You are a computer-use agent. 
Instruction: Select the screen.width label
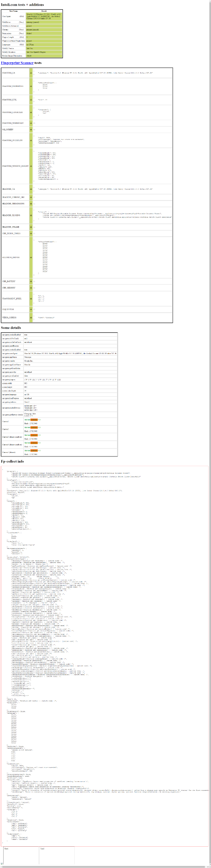tap(7, 383)
